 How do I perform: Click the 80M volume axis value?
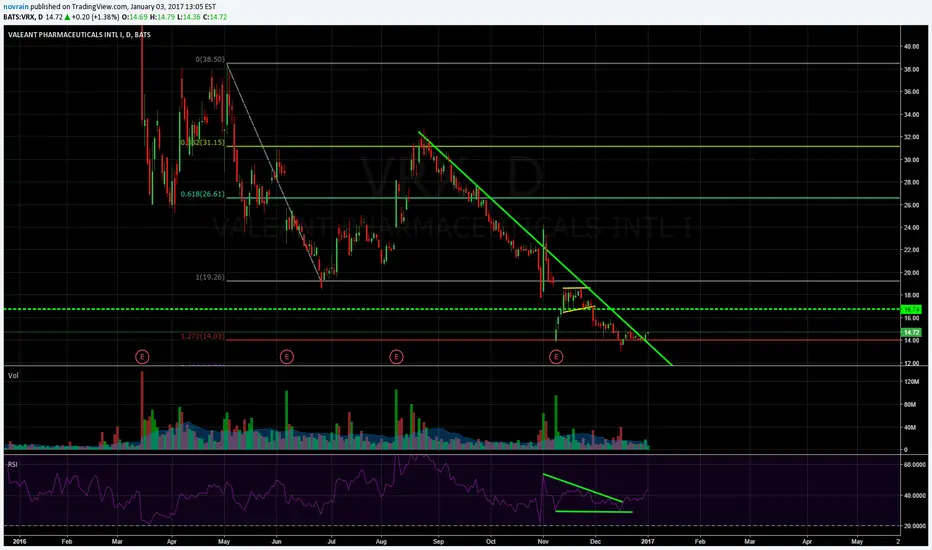[910, 404]
